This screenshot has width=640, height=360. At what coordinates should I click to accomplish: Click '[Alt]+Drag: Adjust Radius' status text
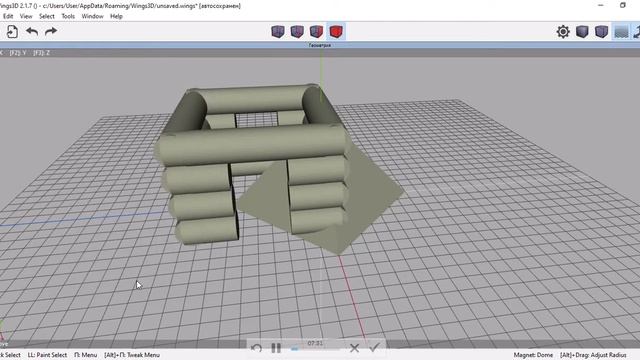tap(593, 355)
